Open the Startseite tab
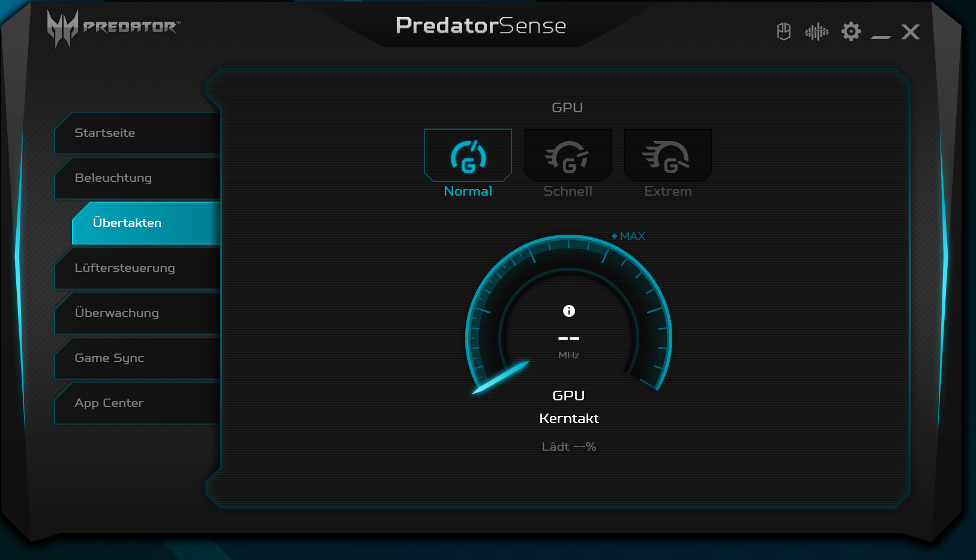The image size is (976, 560). (137, 133)
